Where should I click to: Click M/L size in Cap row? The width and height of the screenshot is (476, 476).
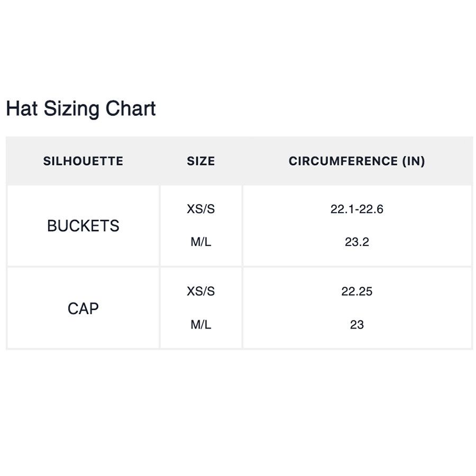pos(200,325)
